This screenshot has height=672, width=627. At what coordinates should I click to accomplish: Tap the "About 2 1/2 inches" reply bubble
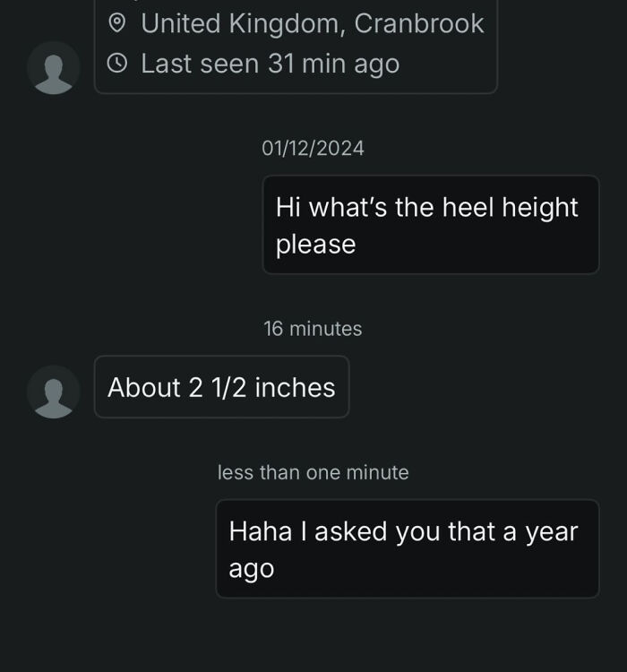click(x=221, y=387)
